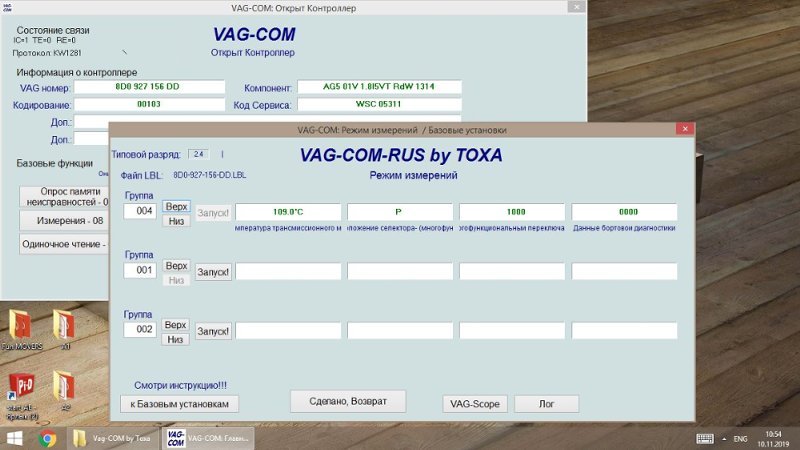Open the Windows Start menu
The height and width of the screenshot is (450, 800).
click(x=14, y=439)
